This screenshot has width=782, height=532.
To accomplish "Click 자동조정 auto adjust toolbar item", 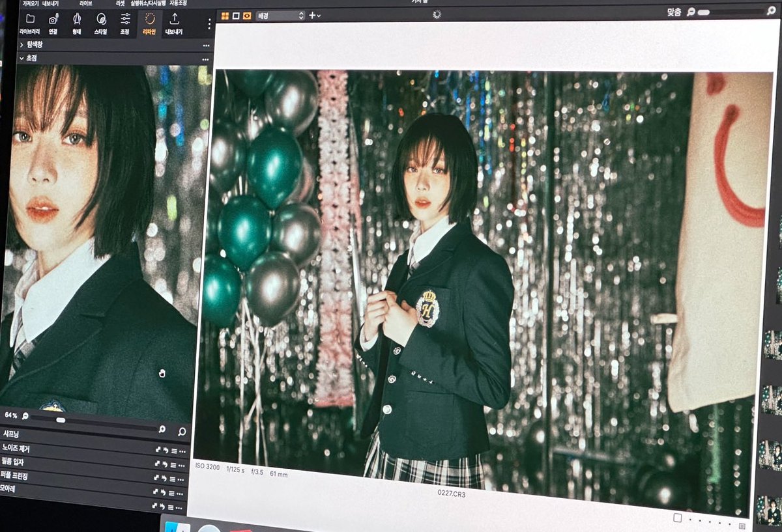I will tap(177, 3).
